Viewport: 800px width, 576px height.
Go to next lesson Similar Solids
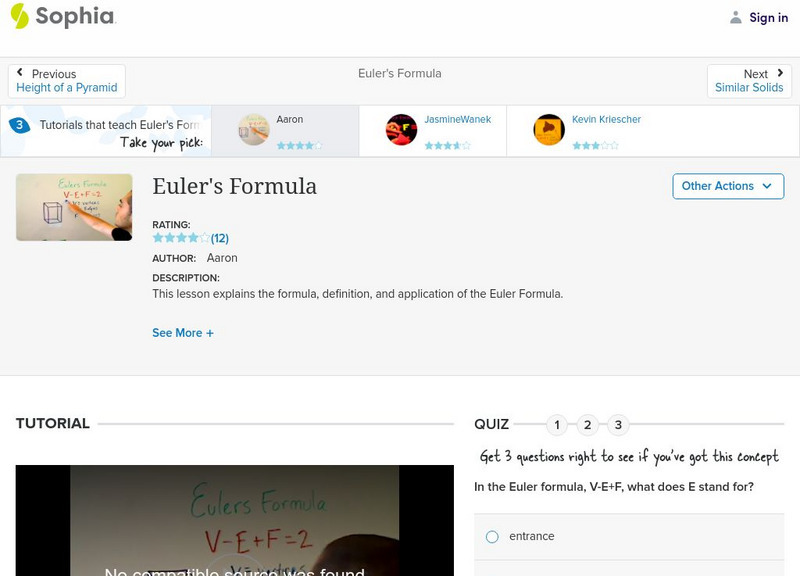click(749, 87)
